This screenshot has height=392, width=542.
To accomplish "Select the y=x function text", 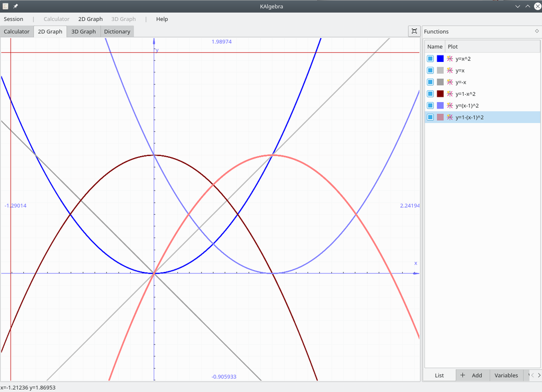I will point(460,70).
